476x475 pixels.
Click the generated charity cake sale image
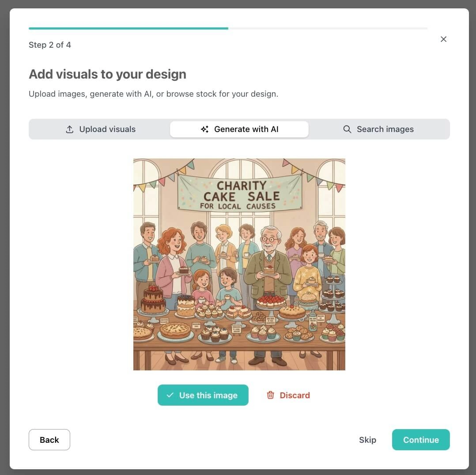tap(239, 264)
